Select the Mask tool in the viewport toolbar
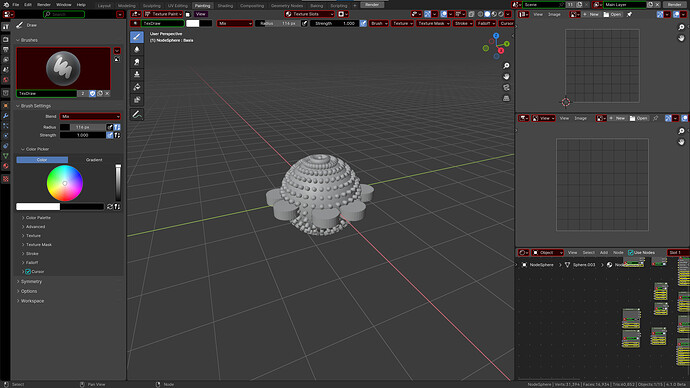This screenshot has height=388, width=690. (x=137, y=99)
